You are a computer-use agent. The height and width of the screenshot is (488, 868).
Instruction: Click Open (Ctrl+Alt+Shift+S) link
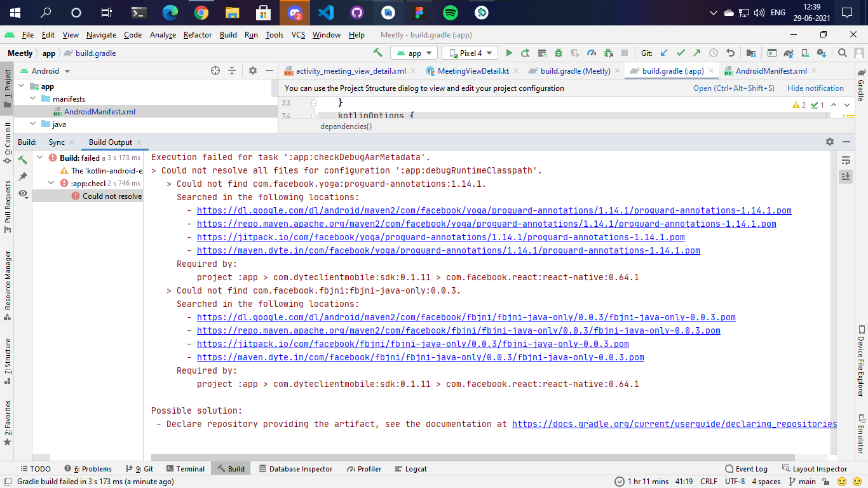(734, 88)
